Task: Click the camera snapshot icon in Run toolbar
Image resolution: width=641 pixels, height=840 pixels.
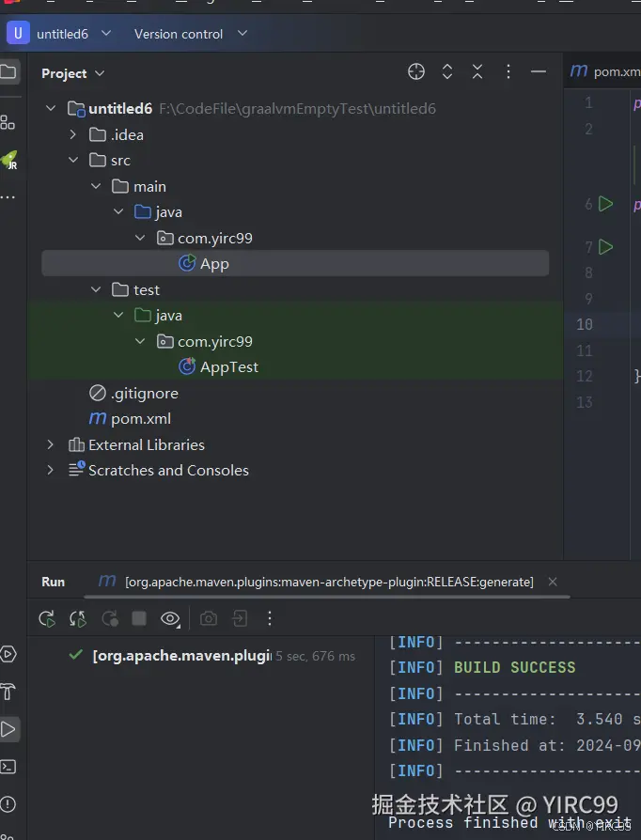Action: (x=209, y=619)
